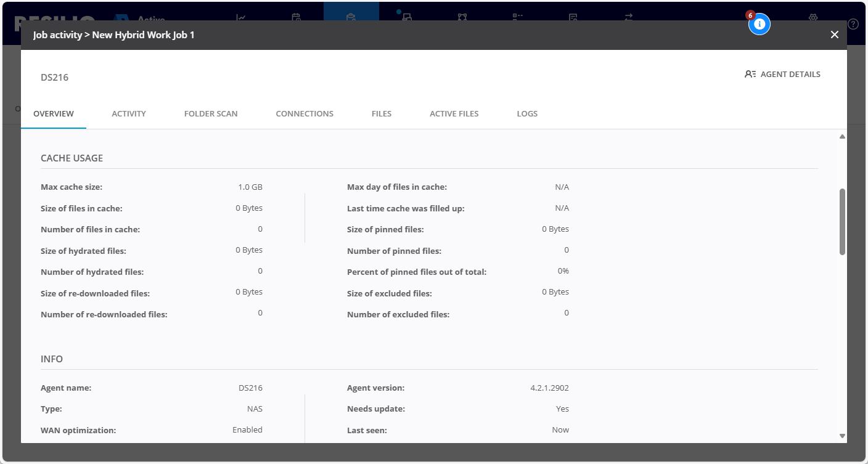The width and height of the screenshot is (868, 464).
Task: Click the two-arrows transfer icon in top navigation
Action: pyautogui.click(x=628, y=18)
